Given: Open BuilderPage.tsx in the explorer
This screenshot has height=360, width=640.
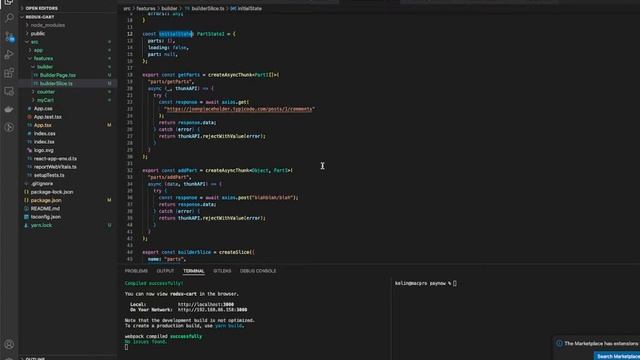Looking at the screenshot, I should coord(58,75).
